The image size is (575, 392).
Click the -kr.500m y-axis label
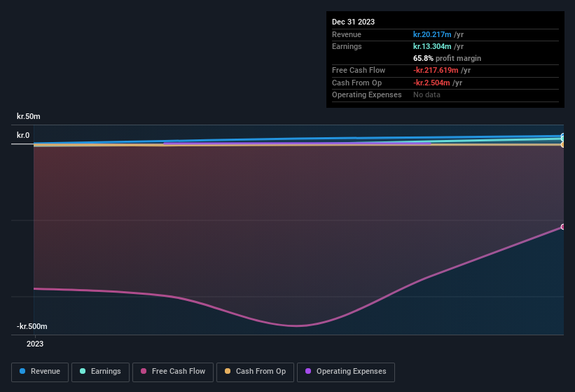pyautogui.click(x=32, y=326)
